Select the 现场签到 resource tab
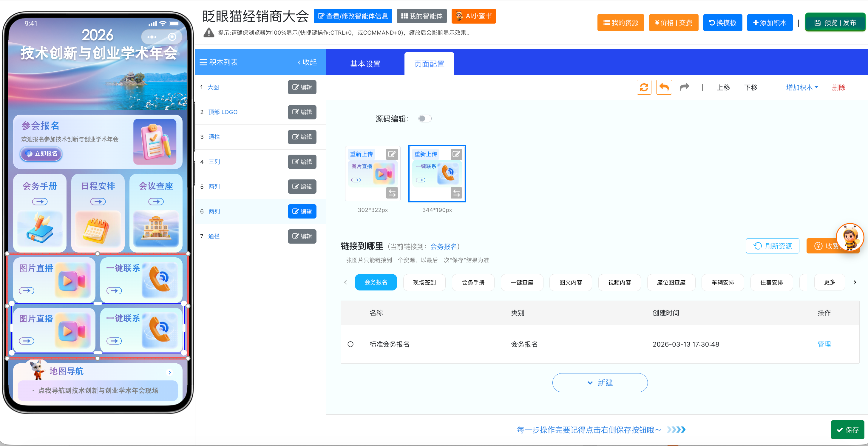Screen dimensions: 868x446 (x=424, y=282)
